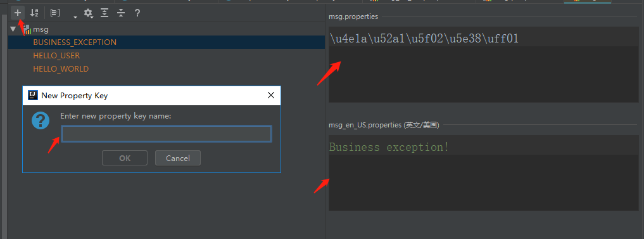The width and height of the screenshot is (644, 239).
Task: Click the plus icon to add property
Action: pos(18,13)
